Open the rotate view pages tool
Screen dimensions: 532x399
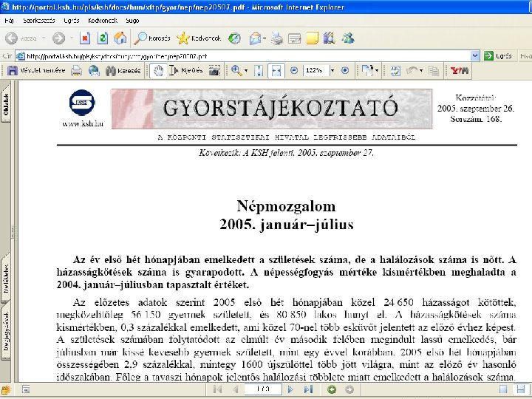coord(367,71)
